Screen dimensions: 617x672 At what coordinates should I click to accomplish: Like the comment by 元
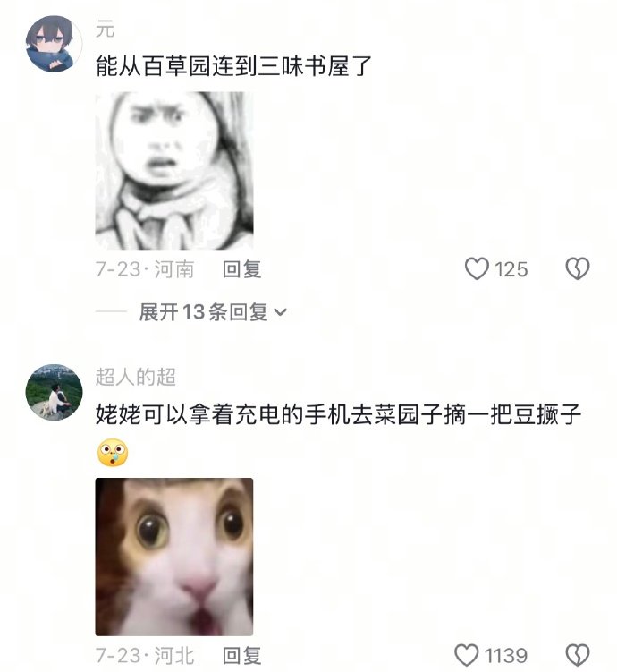point(477,268)
